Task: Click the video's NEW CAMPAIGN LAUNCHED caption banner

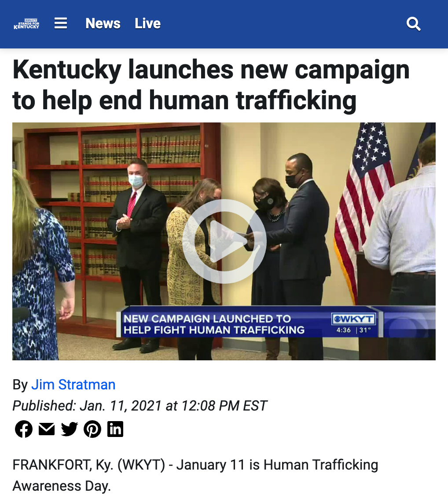Action: coord(213,324)
